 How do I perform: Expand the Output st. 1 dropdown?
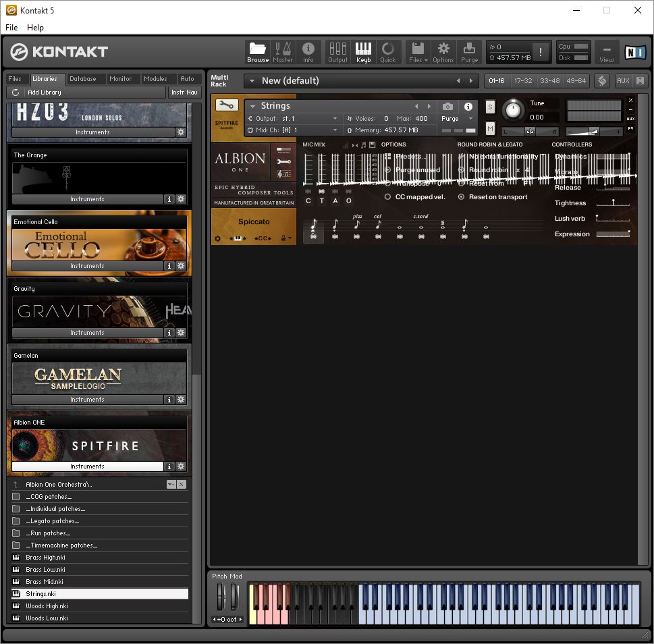point(335,118)
